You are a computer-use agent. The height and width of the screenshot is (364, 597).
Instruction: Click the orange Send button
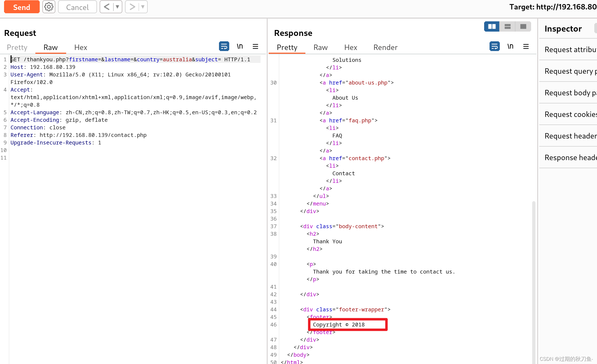coord(22,7)
